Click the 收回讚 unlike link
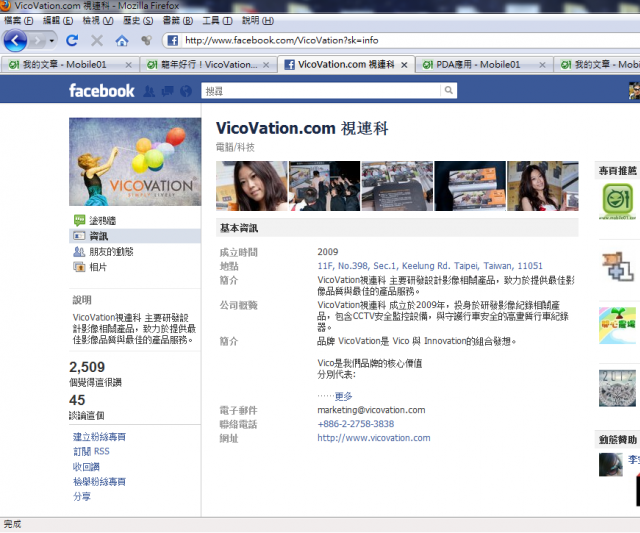640x533 pixels. [x=86, y=466]
